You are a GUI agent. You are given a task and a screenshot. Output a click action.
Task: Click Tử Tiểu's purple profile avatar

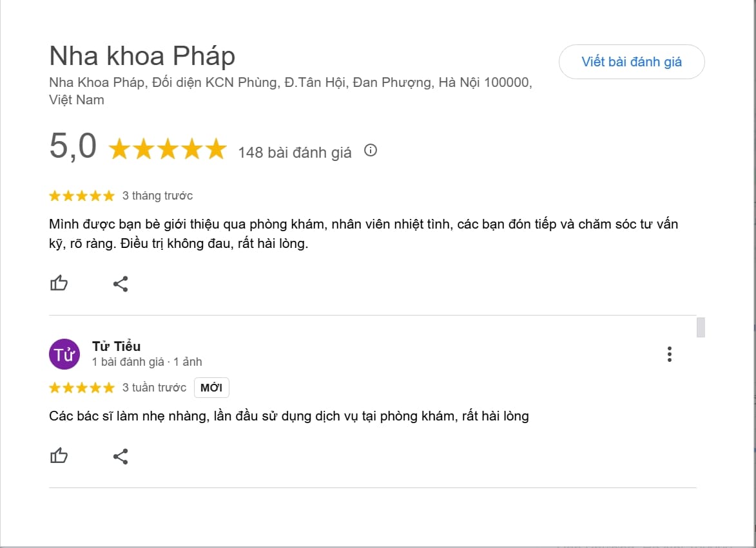[x=64, y=354]
